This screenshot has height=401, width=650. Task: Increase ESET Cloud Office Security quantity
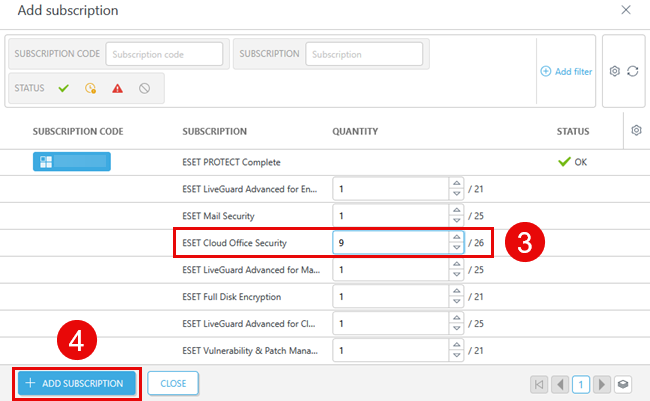pos(456,237)
